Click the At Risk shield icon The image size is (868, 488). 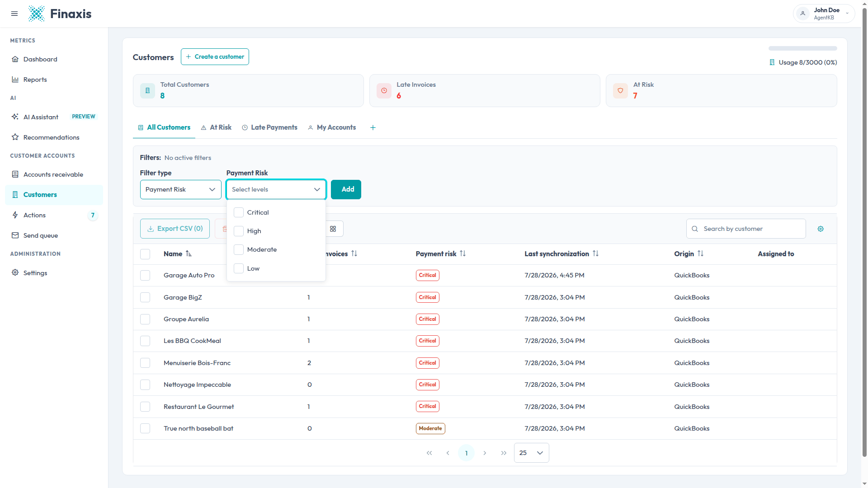tap(620, 90)
